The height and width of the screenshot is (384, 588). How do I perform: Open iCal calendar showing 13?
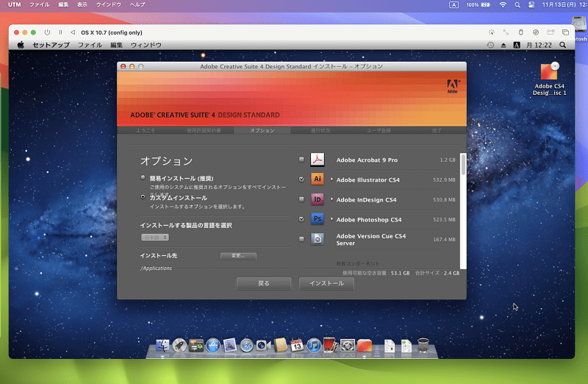[x=297, y=345]
